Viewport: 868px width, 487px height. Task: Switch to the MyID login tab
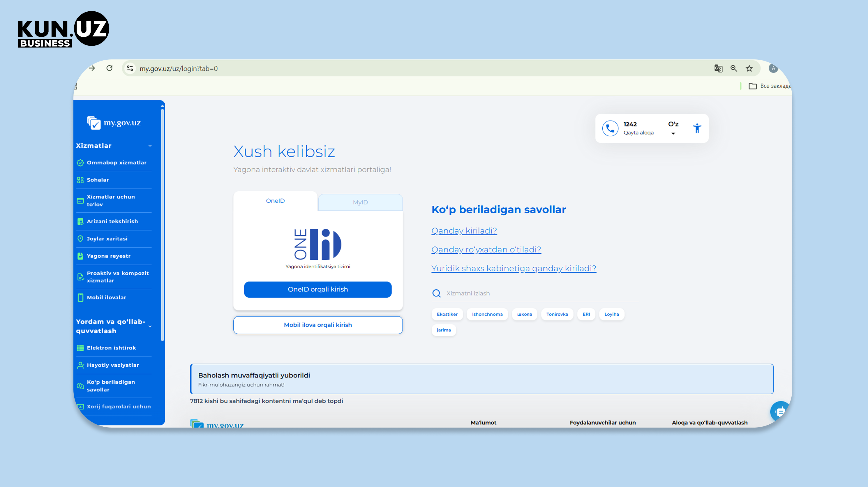(x=360, y=202)
